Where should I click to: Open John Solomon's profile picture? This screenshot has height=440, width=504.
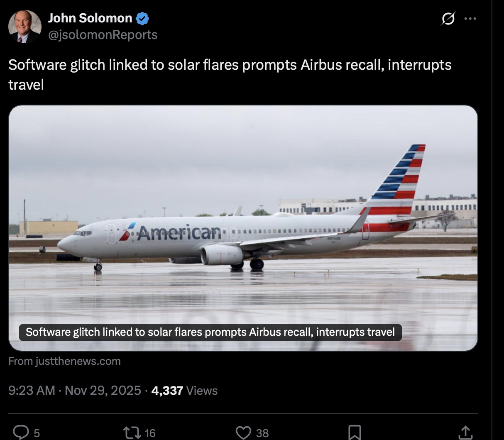(x=25, y=27)
